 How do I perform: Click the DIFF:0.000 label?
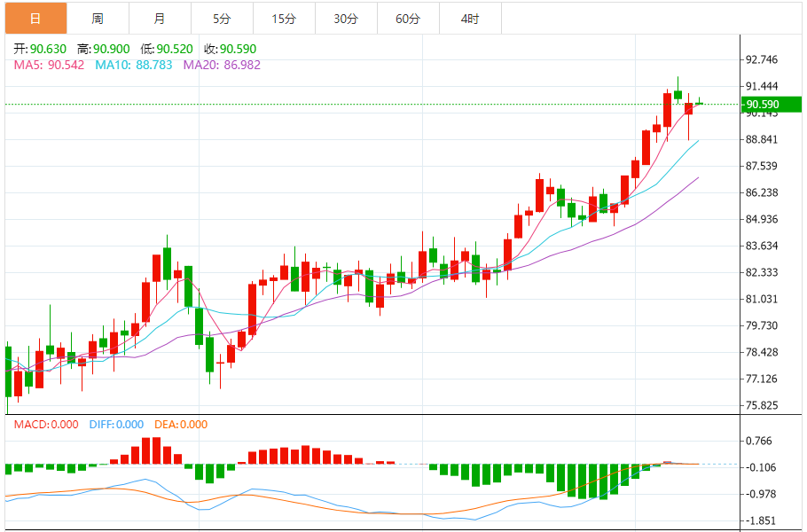coord(116,425)
